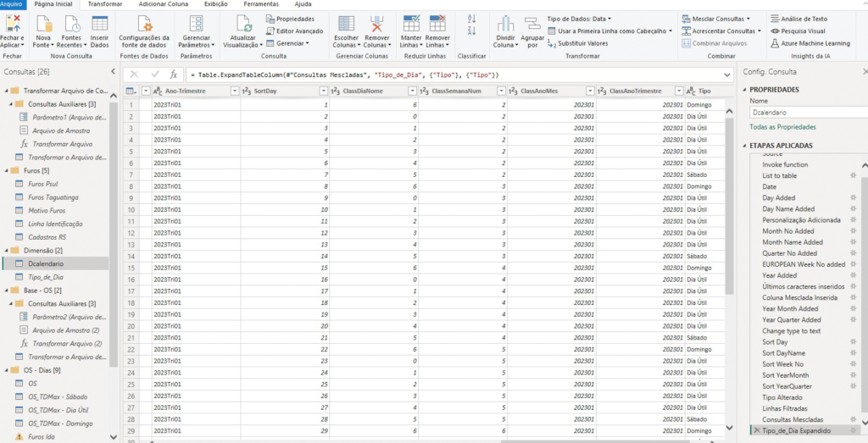Open gear settings for Sort Day step
Image resolution: width=868 pixels, height=443 pixels.
853,342
